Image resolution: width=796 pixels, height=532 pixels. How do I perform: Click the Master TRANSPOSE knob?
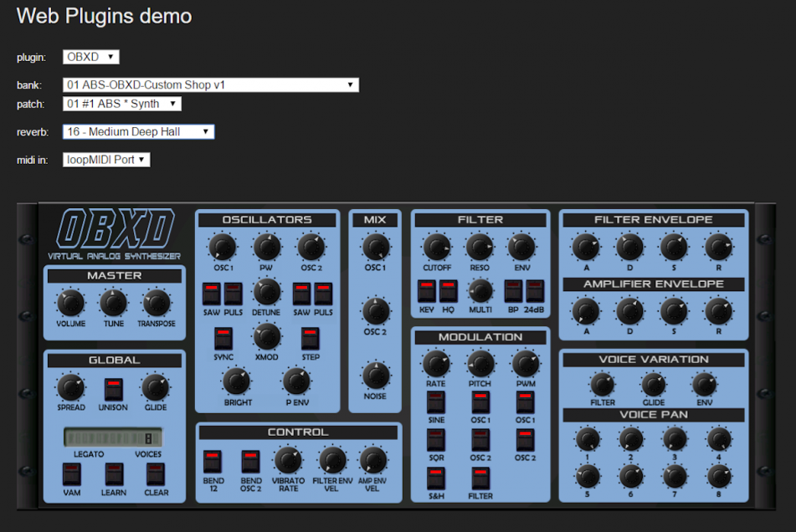tap(157, 303)
